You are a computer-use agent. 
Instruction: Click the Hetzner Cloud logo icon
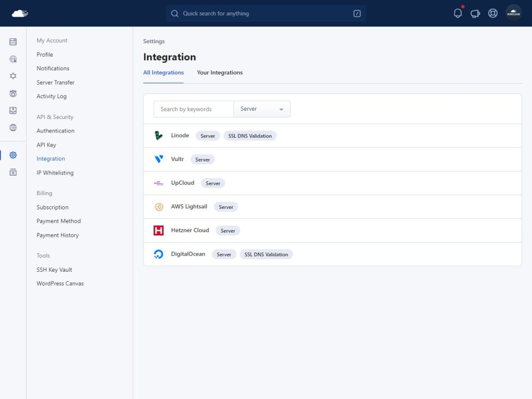(158, 230)
